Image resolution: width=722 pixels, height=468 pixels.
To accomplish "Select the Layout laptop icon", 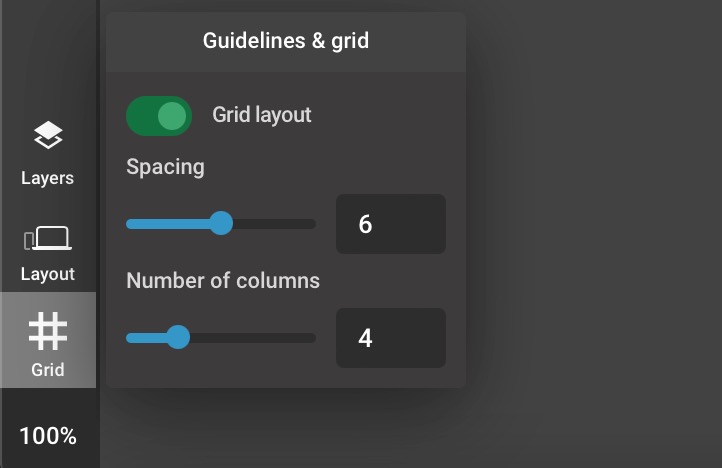I will click(x=53, y=238).
